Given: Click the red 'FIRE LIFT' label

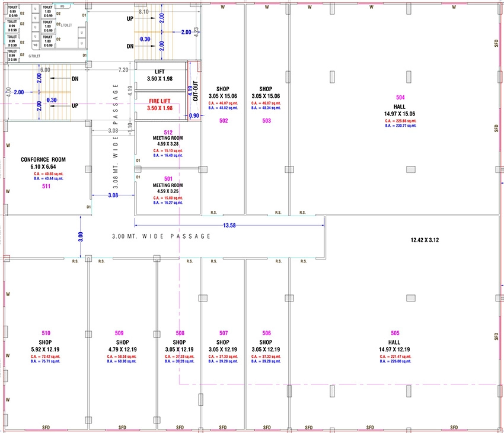Looking at the screenshot, I should pyautogui.click(x=160, y=101).
